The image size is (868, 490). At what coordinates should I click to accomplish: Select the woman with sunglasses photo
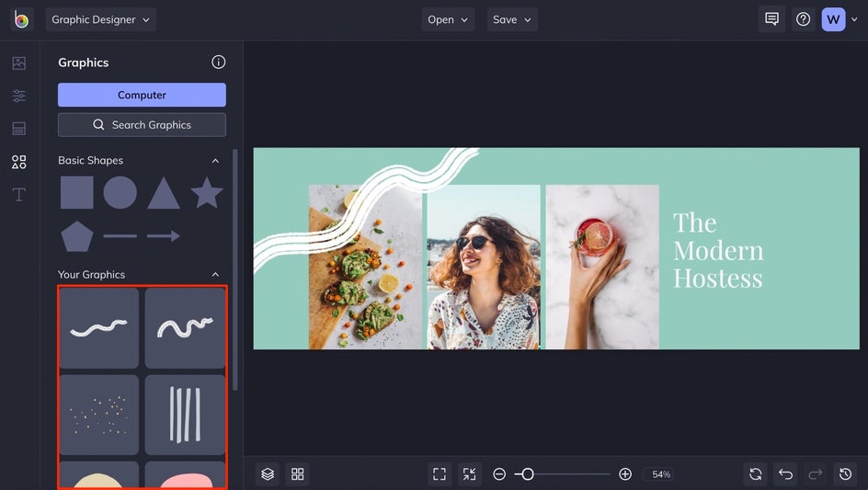pos(484,267)
